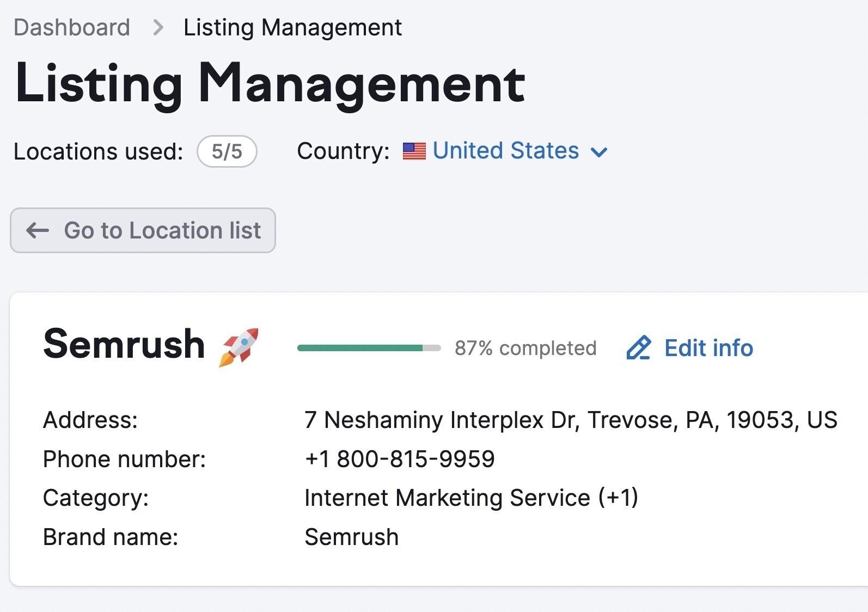
Task: Open the United States country dropdown
Action: point(505,151)
